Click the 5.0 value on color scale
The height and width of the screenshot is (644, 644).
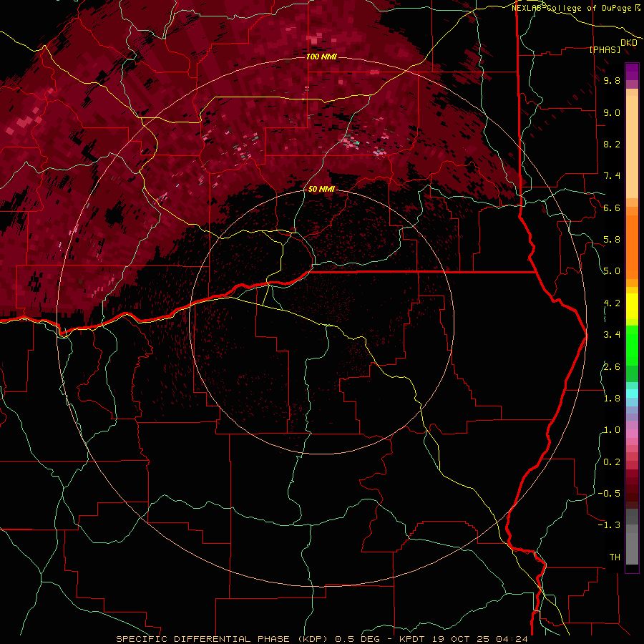click(612, 271)
